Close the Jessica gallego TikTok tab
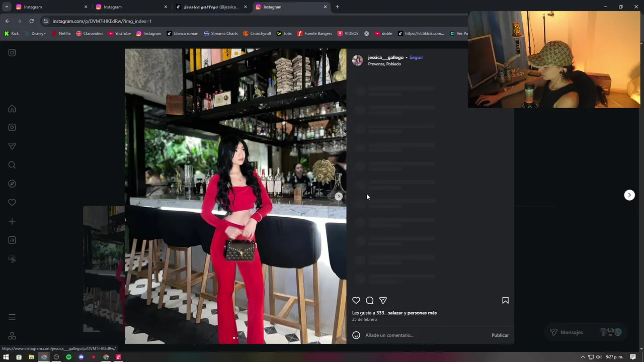Viewport: 644px width, 362px height. tap(246, 7)
